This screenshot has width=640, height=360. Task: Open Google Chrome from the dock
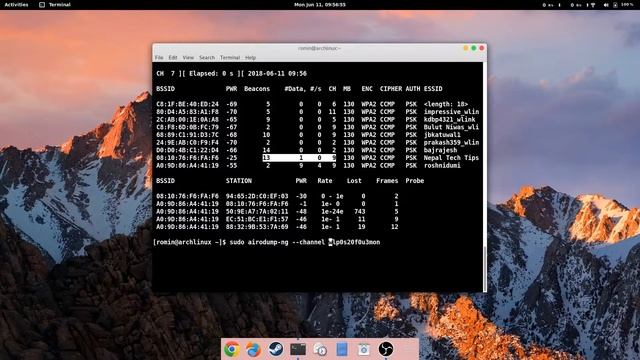[231, 349]
